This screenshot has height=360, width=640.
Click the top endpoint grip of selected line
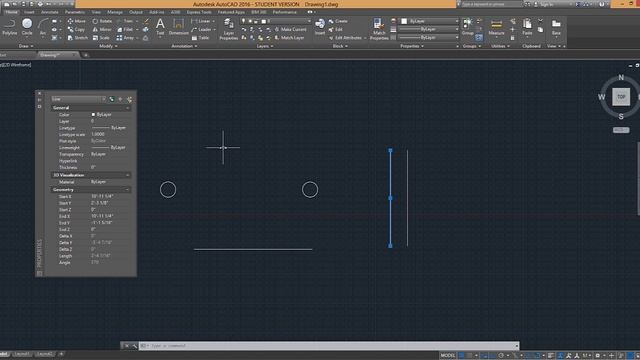(x=390, y=151)
